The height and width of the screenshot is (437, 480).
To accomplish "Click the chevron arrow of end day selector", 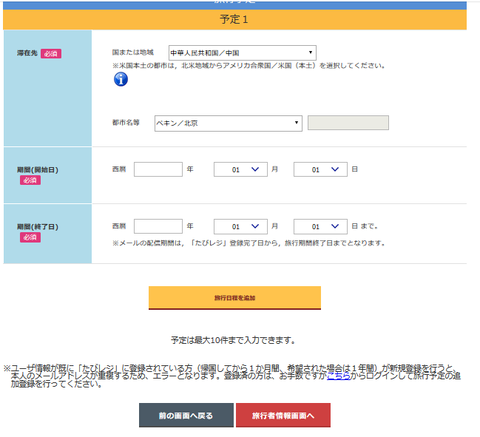I will 335,226.
